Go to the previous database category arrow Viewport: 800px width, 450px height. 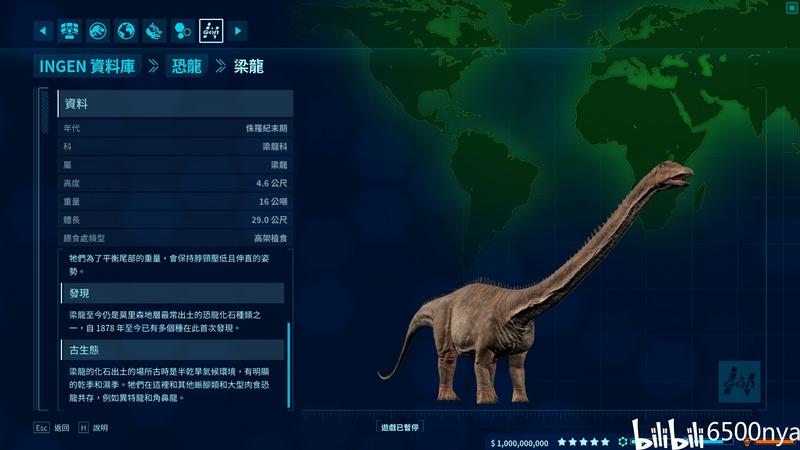[x=43, y=31]
